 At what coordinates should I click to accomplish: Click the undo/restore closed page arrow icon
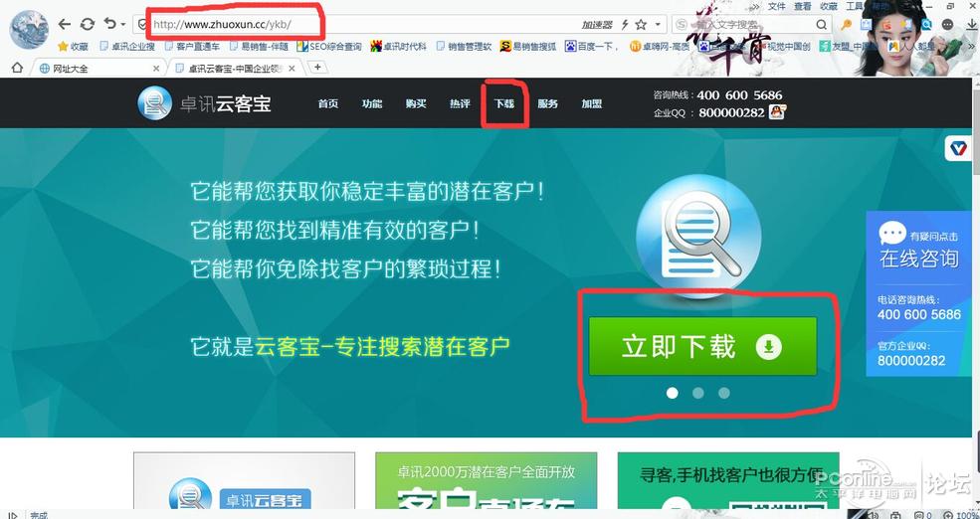tap(110, 24)
